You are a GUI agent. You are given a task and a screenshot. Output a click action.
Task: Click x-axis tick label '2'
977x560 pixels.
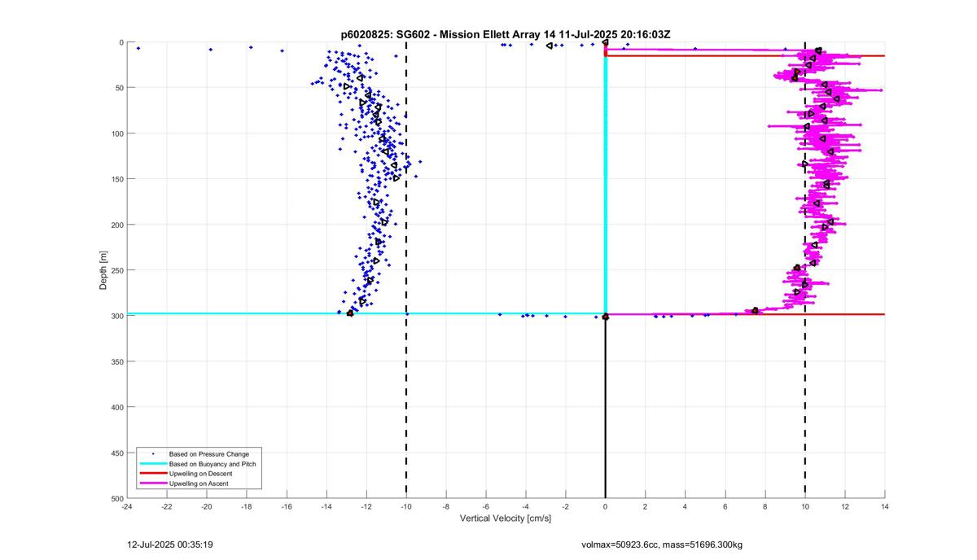(x=645, y=506)
